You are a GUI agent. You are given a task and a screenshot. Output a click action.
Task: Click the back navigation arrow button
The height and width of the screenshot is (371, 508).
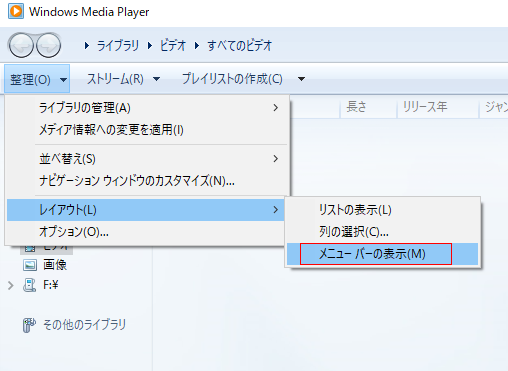tap(22, 45)
